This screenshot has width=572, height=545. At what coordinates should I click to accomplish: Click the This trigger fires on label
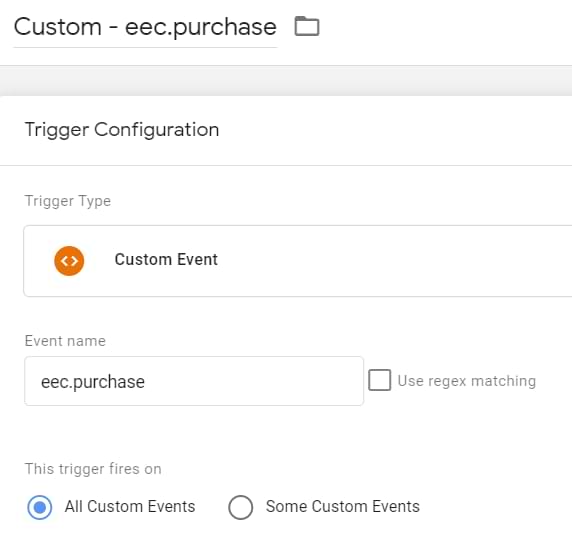pos(93,469)
